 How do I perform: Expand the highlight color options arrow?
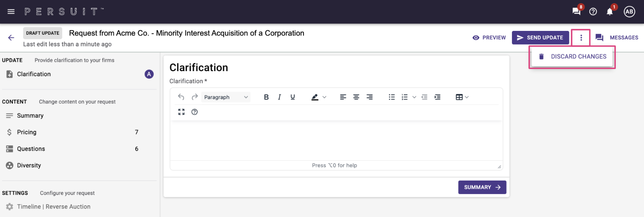pos(324,97)
